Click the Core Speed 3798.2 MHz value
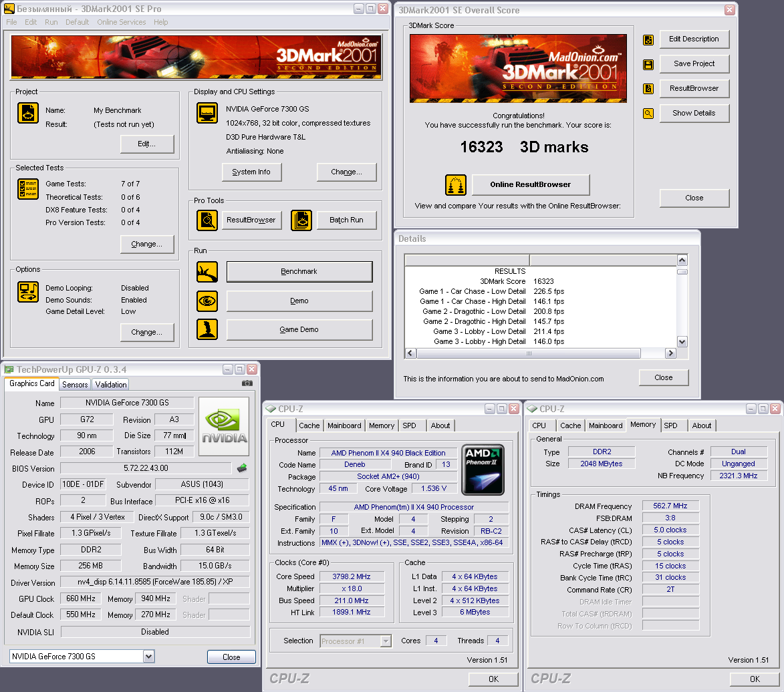The width and height of the screenshot is (784, 692). pos(352,576)
